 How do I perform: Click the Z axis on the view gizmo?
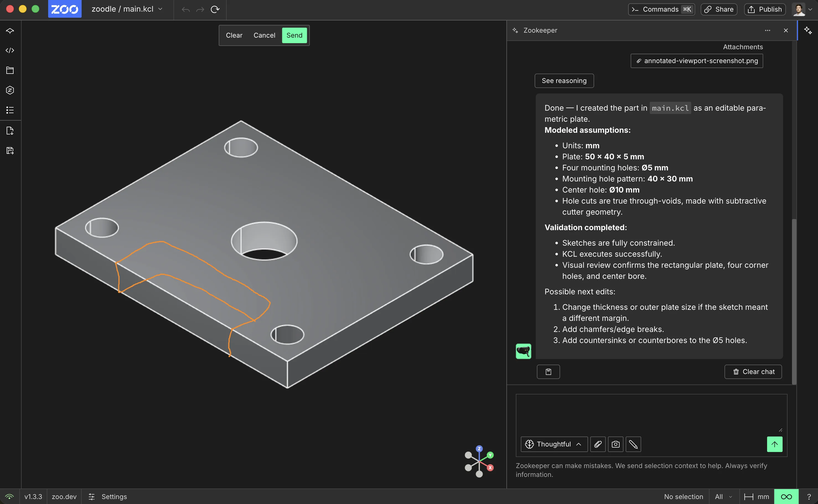tap(479, 449)
